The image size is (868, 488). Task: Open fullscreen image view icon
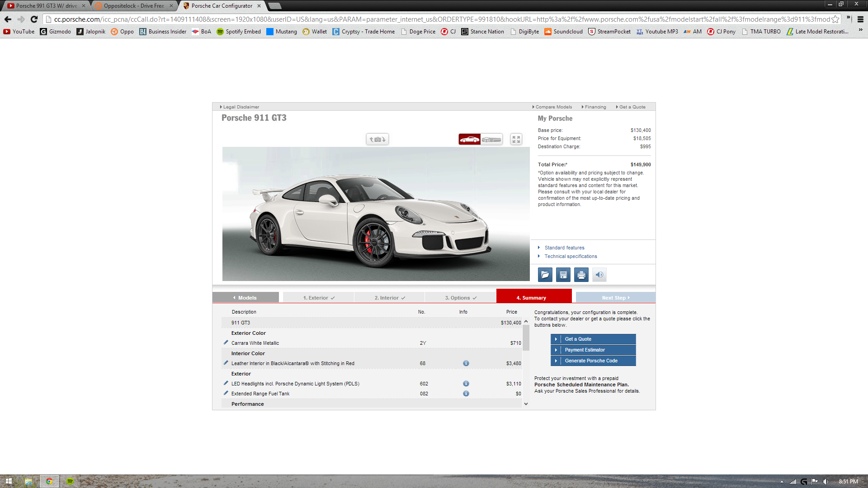pos(516,139)
